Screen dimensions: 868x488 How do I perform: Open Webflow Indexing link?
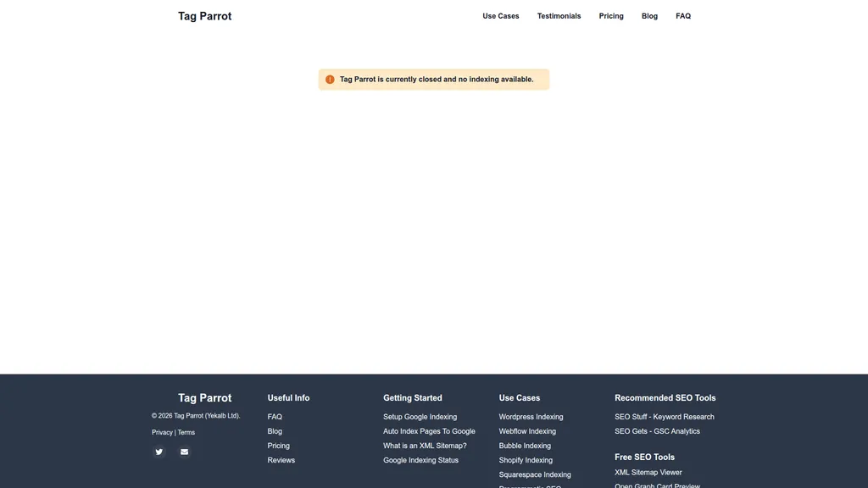[527, 431]
